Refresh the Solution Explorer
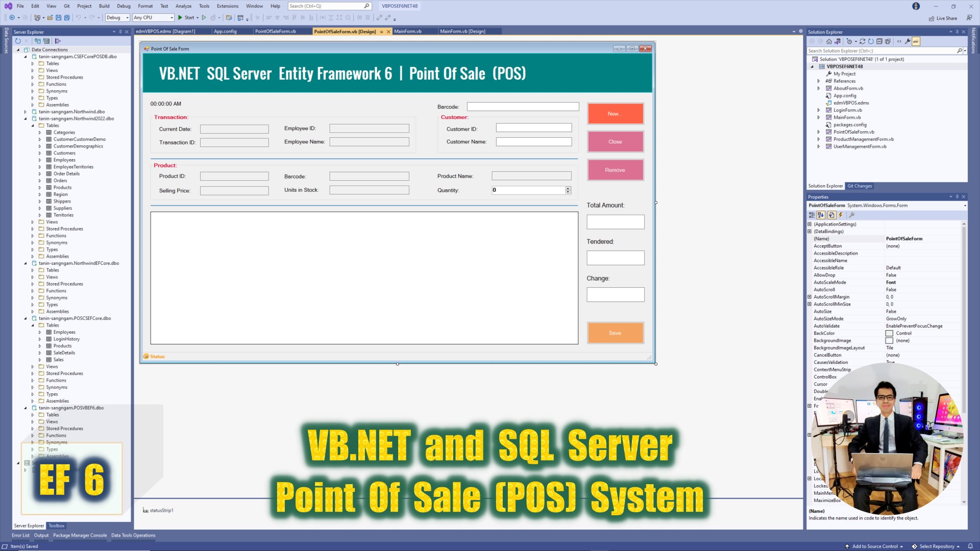This screenshot has height=551, width=980. coord(871,41)
